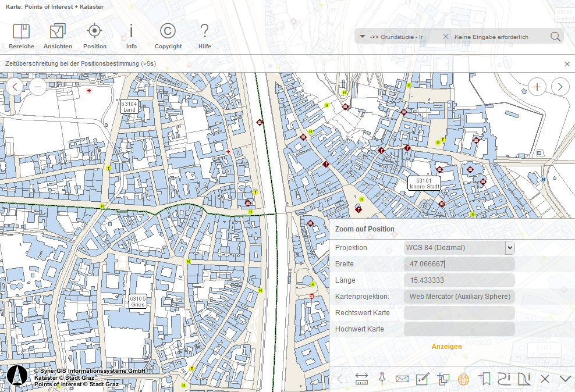
Task: Click the pin marker tool
Action: 382,379
